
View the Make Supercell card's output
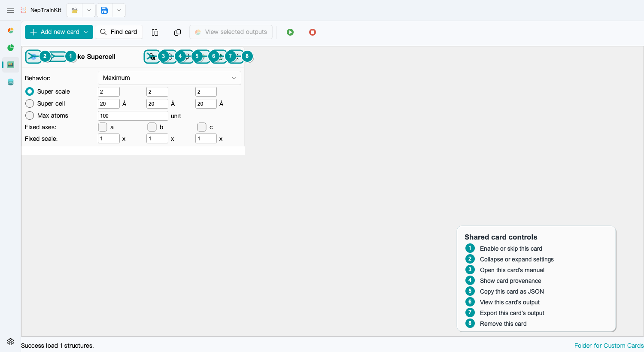202,57
